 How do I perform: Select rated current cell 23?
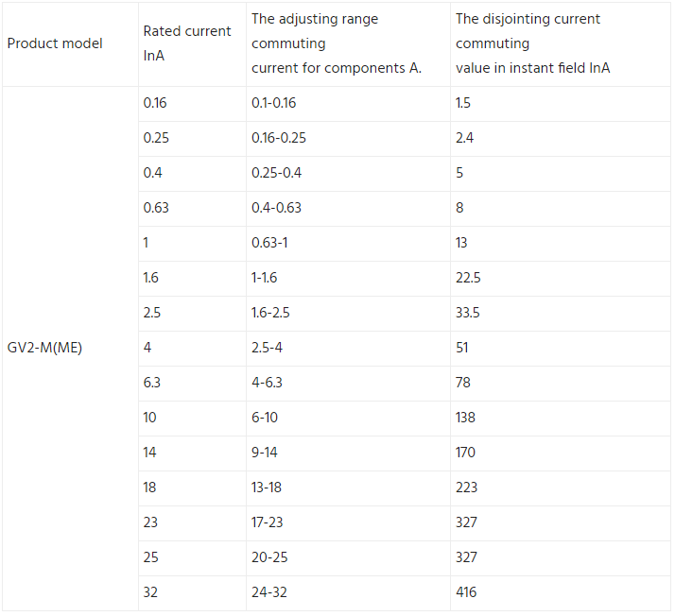(x=192, y=523)
